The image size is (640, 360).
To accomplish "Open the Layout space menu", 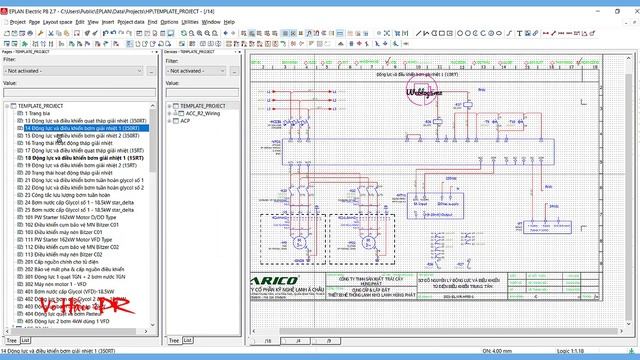I will pos(58,22).
